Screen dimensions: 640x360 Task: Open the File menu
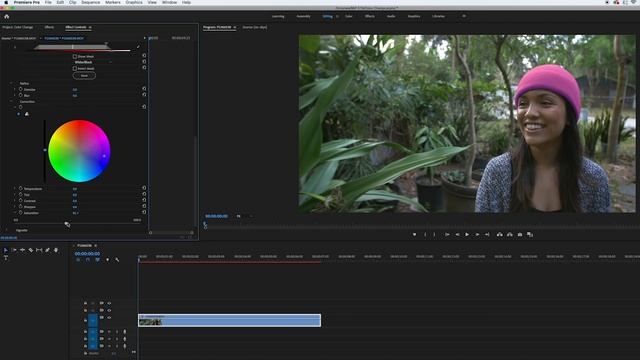48,2
